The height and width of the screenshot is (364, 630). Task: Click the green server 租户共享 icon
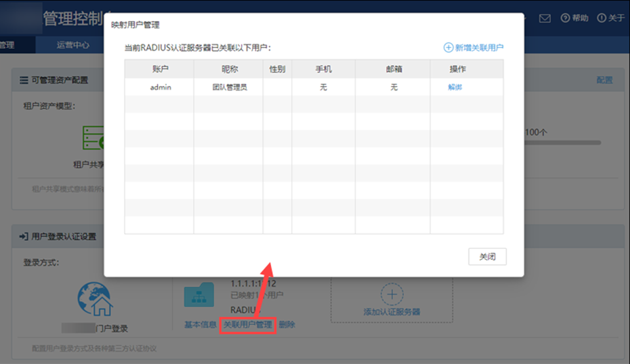click(94, 138)
